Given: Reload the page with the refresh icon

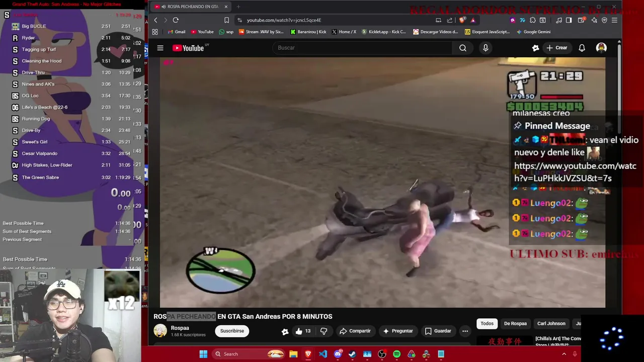Looking at the screenshot, I should [x=176, y=20].
